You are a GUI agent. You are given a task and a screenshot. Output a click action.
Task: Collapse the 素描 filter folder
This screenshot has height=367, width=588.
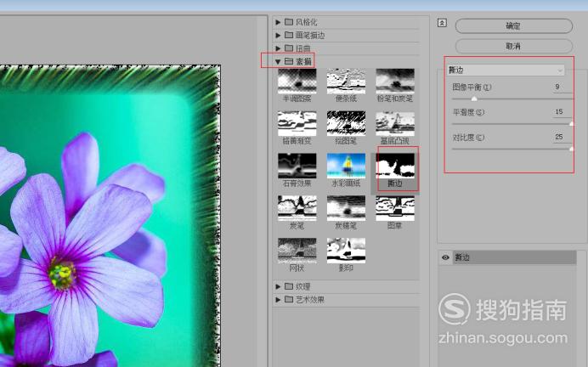[278, 61]
